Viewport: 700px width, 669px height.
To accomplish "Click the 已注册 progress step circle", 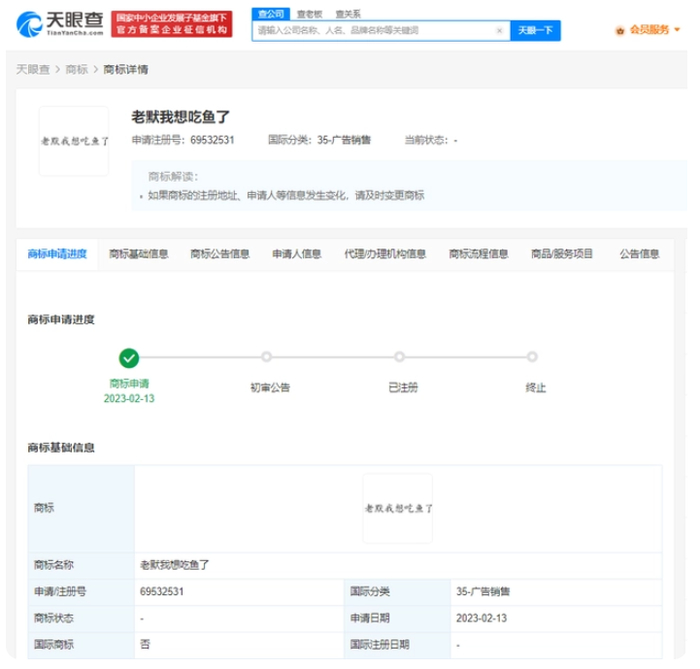I will coord(399,357).
